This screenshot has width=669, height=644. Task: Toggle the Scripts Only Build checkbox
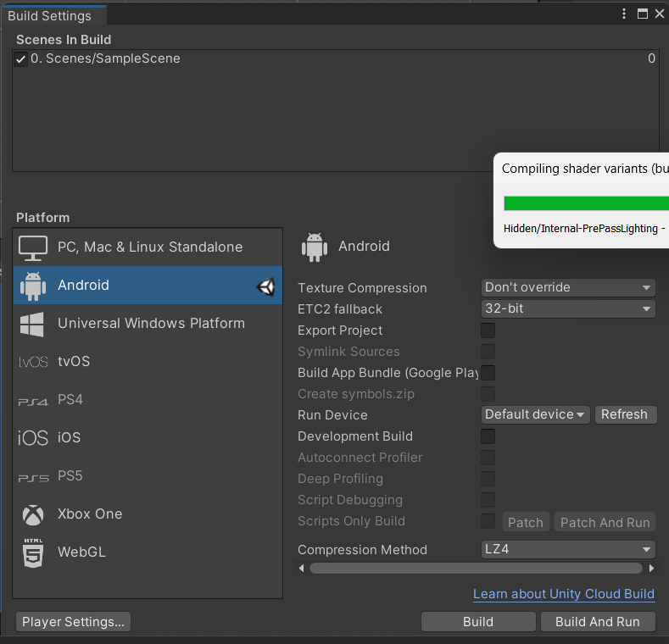(488, 521)
